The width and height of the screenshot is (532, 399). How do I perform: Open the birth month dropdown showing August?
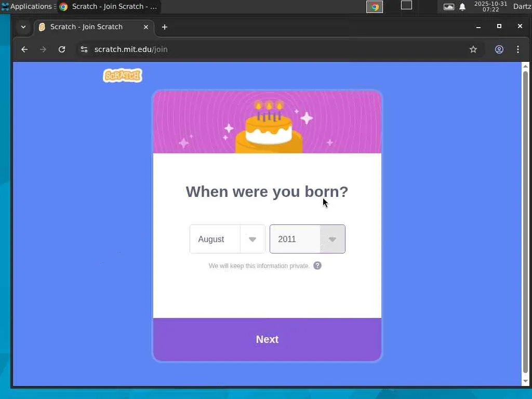[228, 239]
